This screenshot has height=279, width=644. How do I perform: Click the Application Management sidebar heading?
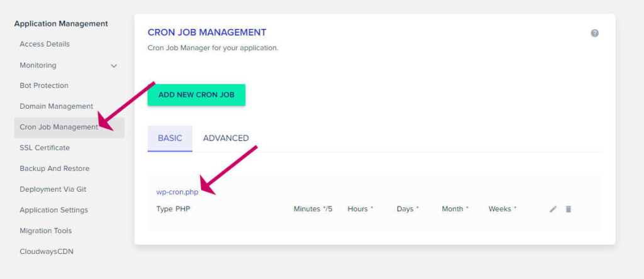[x=61, y=24]
